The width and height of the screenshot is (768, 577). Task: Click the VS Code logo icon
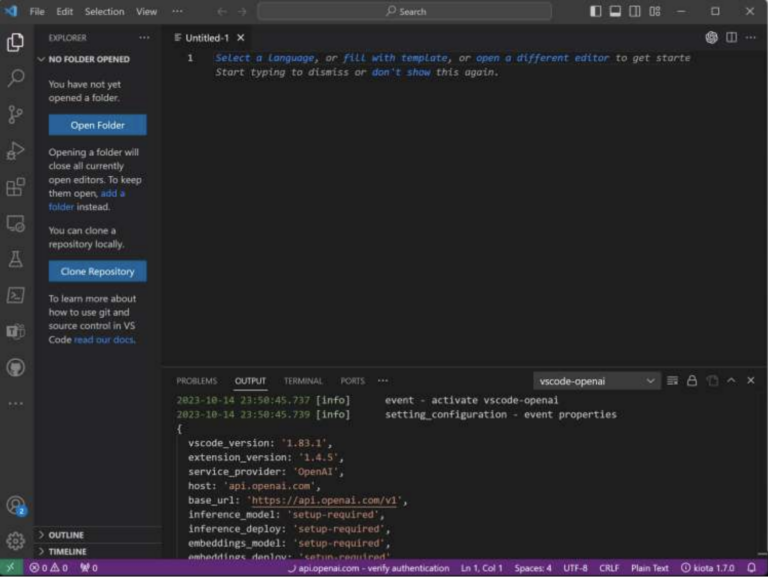click(11, 11)
